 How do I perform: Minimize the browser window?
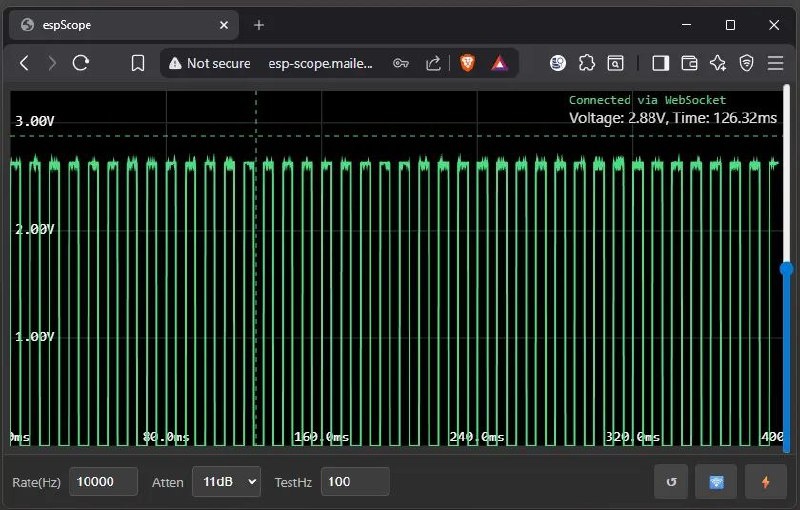point(687,24)
